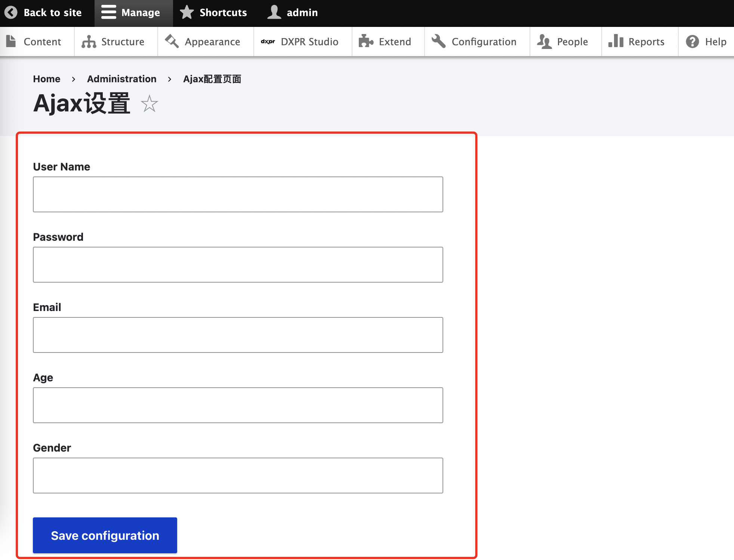Toggle the Manage hamburger menu icon

click(108, 12)
